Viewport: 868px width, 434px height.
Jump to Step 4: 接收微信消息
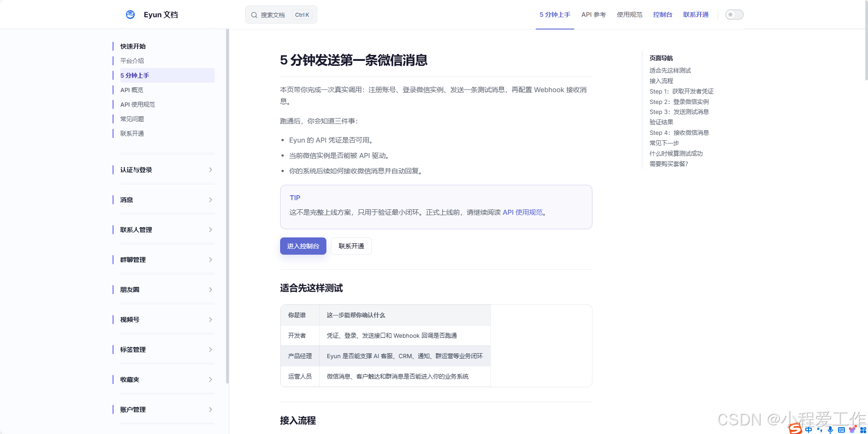[679, 133]
